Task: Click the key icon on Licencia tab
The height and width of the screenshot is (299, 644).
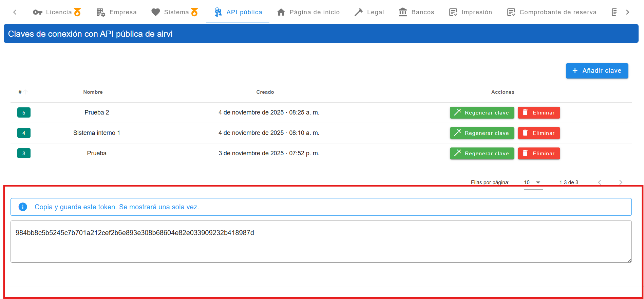Action: point(37,12)
